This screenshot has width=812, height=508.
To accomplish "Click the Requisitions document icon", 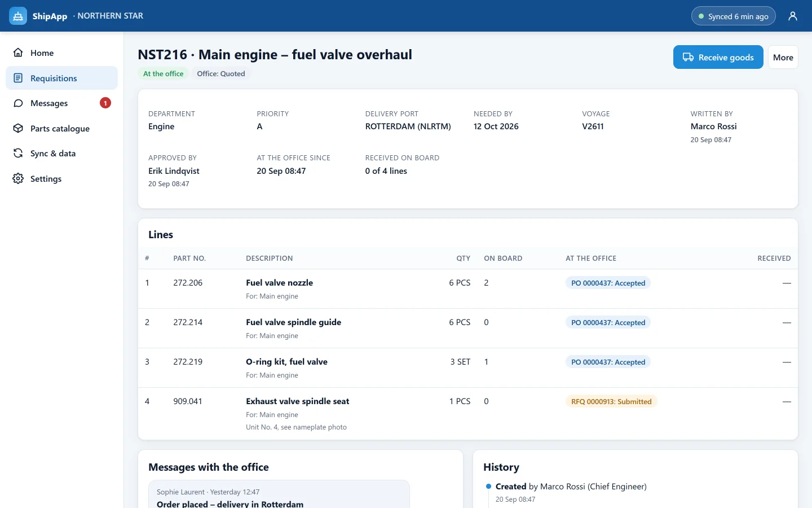I will (18, 78).
